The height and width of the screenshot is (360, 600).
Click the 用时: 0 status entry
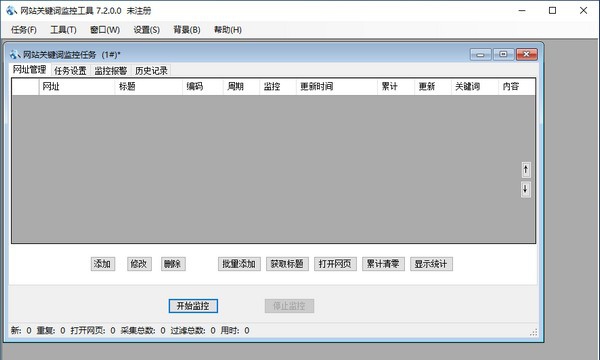(x=235, y=331)
